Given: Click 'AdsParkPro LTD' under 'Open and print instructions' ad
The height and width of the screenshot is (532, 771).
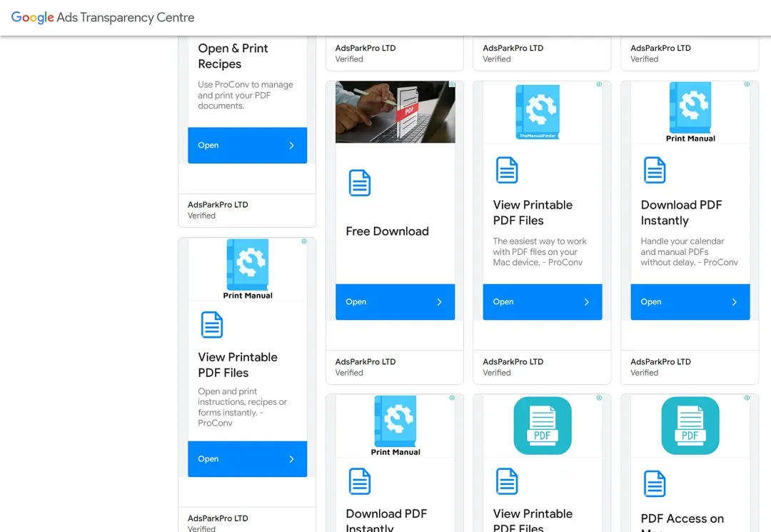Looking at the screenshot, I should [x=218, y=518].
